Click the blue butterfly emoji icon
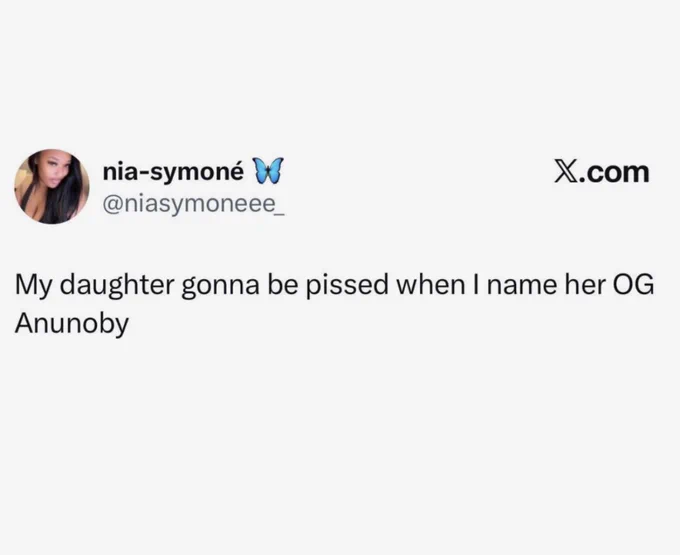Viewport: 680px width, 555px height. coord(268,170)
